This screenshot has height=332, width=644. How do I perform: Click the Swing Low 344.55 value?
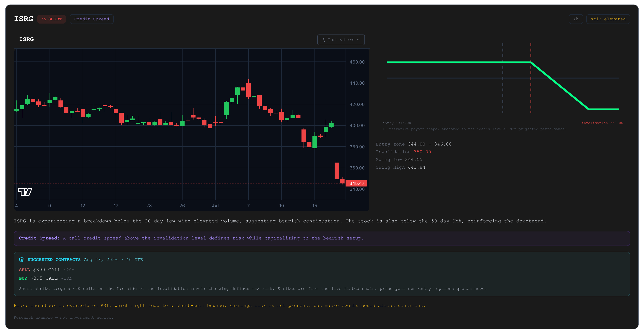pos(414,160)
